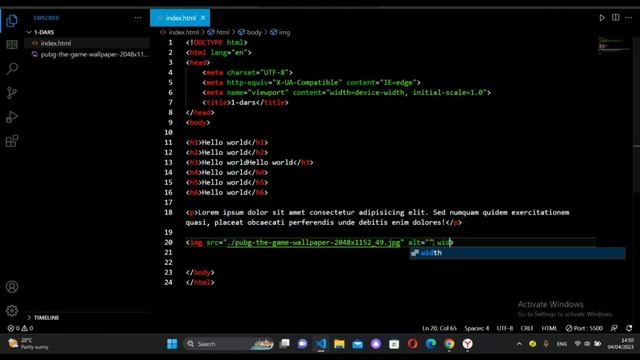Open Opera browser from the taskbar

pos(413,344)
